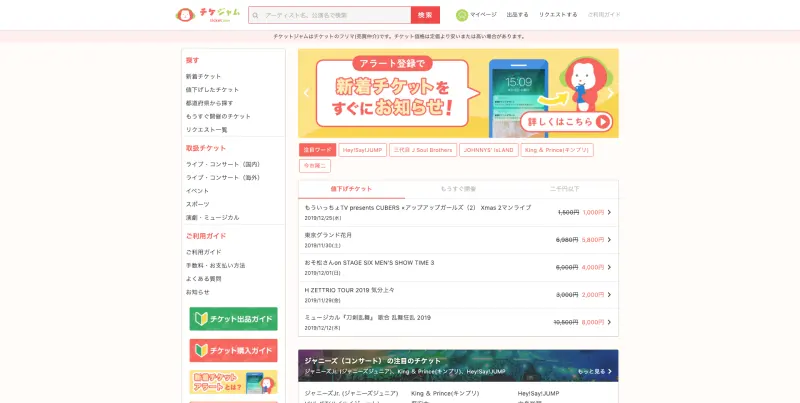Click red チケット購入ガイド banner button
This screenshot has width=800, height=403.
pos(234,350)
